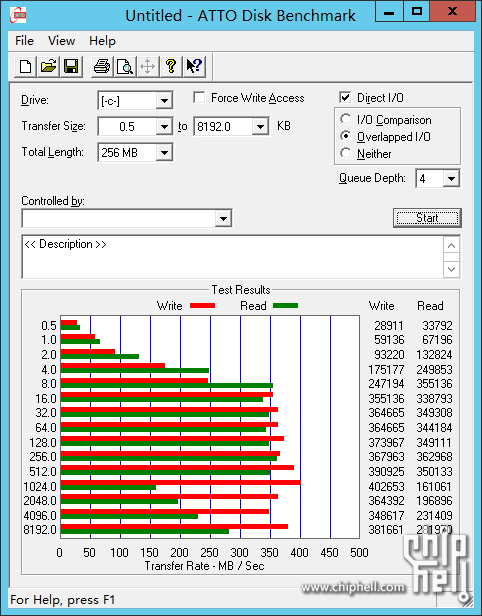The width and height of the screenshot is (482, 616).
Task: Open the File menu
Action: tap(24, 41)
